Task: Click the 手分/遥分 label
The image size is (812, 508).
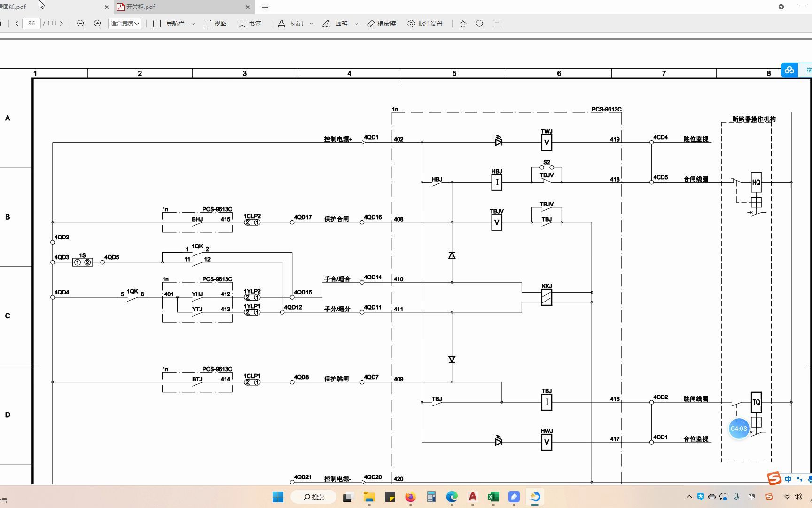Action: point(337,309)
